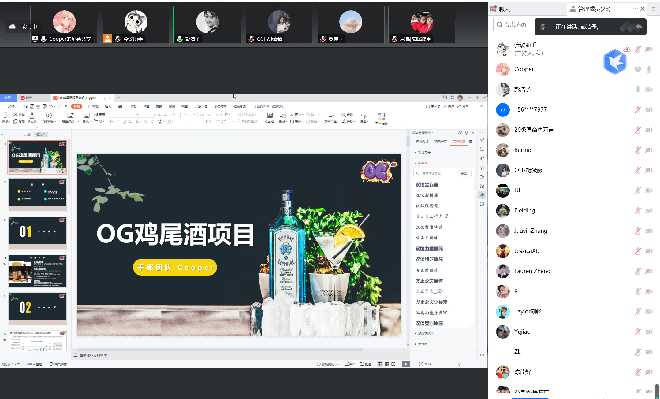Click the "OG鸡尾酒项目" title on the slide
The height and width of the screenshot is (399, 660).
click(176, 235)
